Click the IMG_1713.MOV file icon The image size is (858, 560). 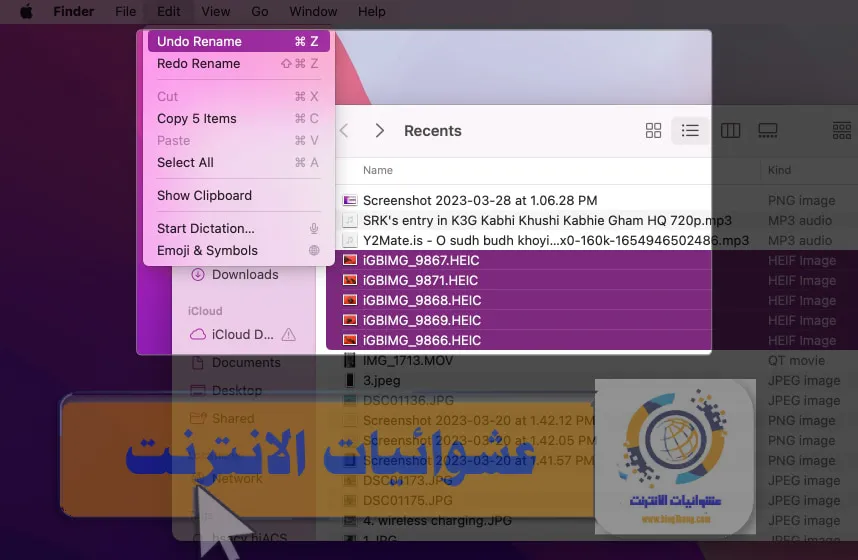point(350,360)
